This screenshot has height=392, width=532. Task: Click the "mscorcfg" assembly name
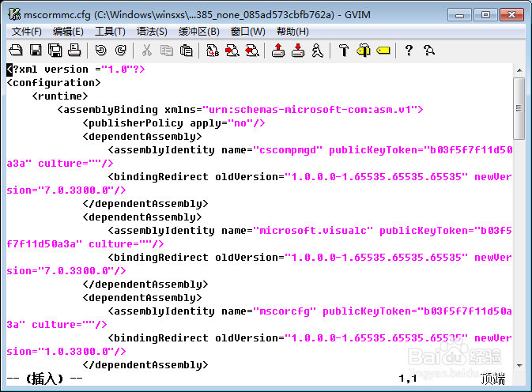285,311
